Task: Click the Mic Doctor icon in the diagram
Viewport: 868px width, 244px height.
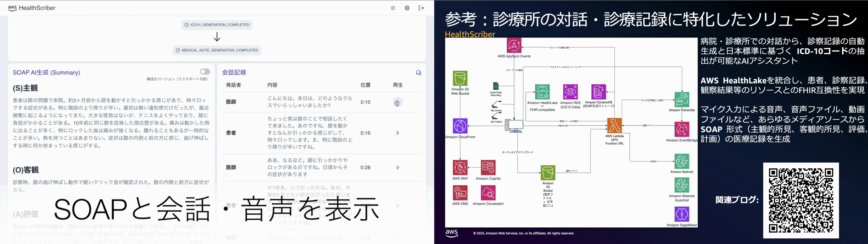Action: pos(496,105)
